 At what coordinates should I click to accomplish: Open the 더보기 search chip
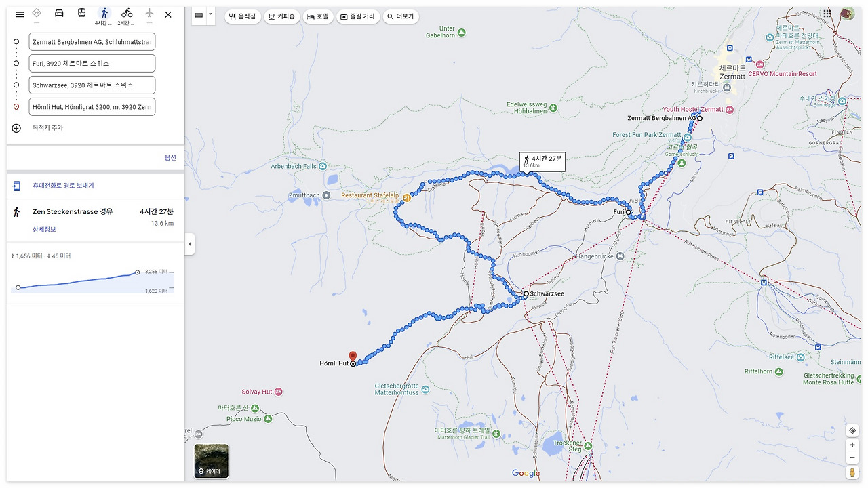(400, 16)
